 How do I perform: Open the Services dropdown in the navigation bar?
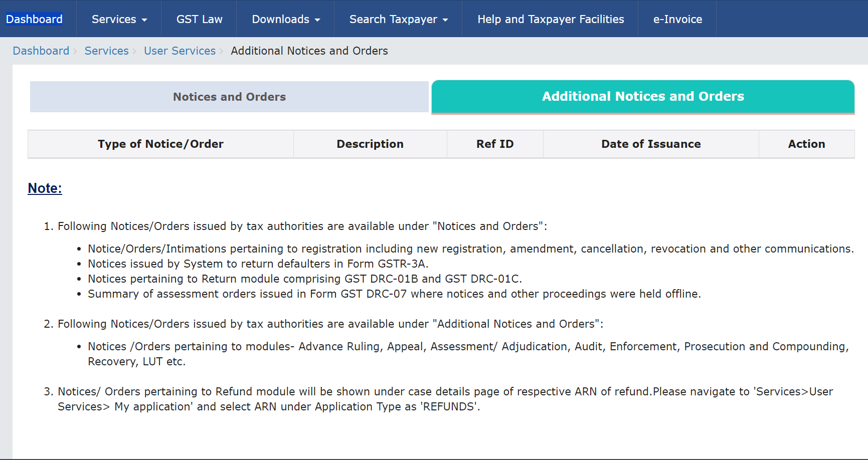pyautogui.click(x=119, y=19)
